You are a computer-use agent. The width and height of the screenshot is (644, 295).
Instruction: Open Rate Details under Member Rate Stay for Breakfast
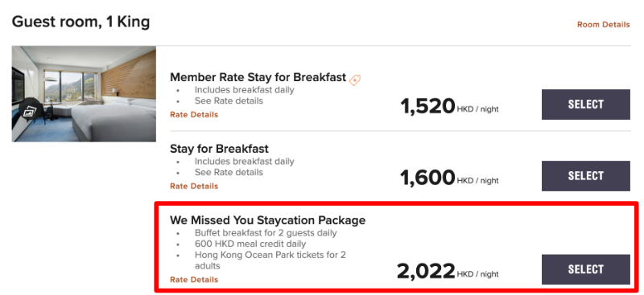click(x=194, y=115)
